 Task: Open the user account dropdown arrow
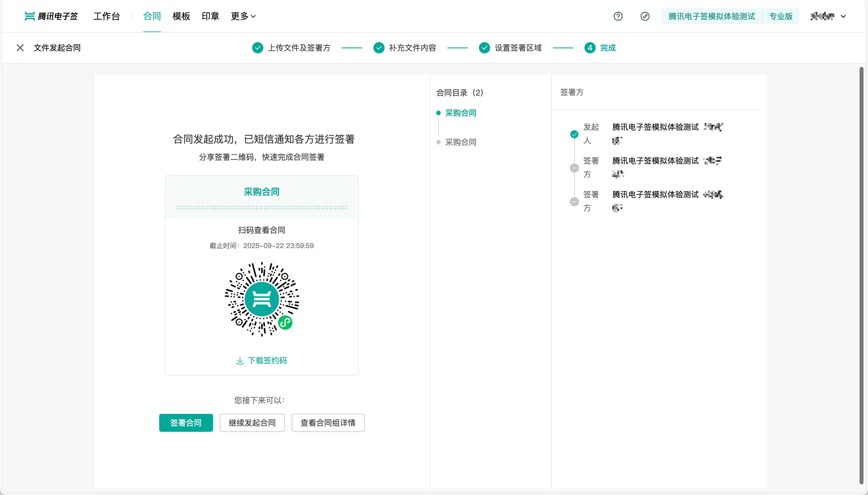pyautogui.click(x=843, y=16)
